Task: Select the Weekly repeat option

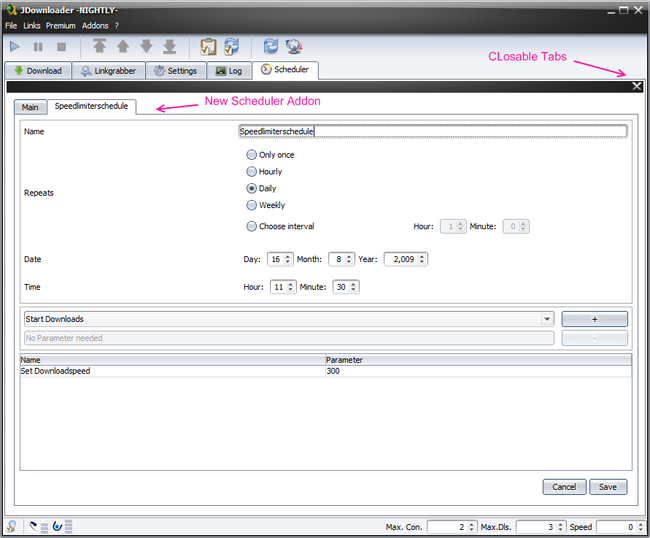Action: pos(266,205)
